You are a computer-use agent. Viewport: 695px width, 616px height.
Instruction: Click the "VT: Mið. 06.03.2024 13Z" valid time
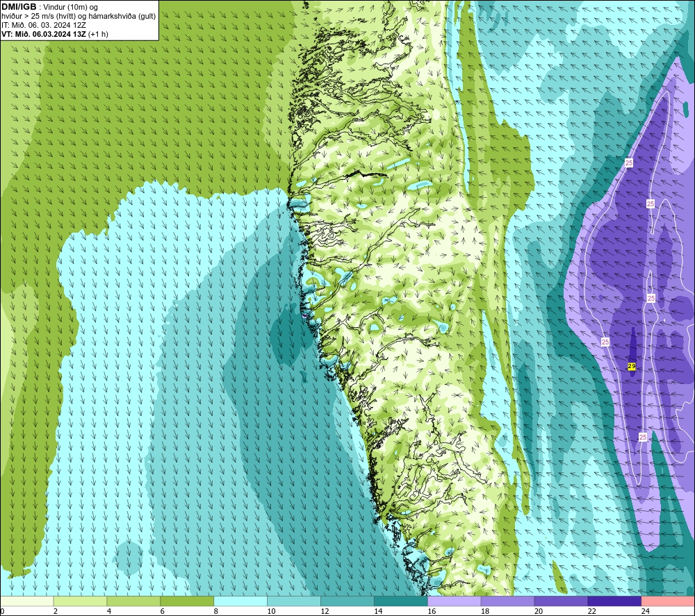tap(44, 34)
